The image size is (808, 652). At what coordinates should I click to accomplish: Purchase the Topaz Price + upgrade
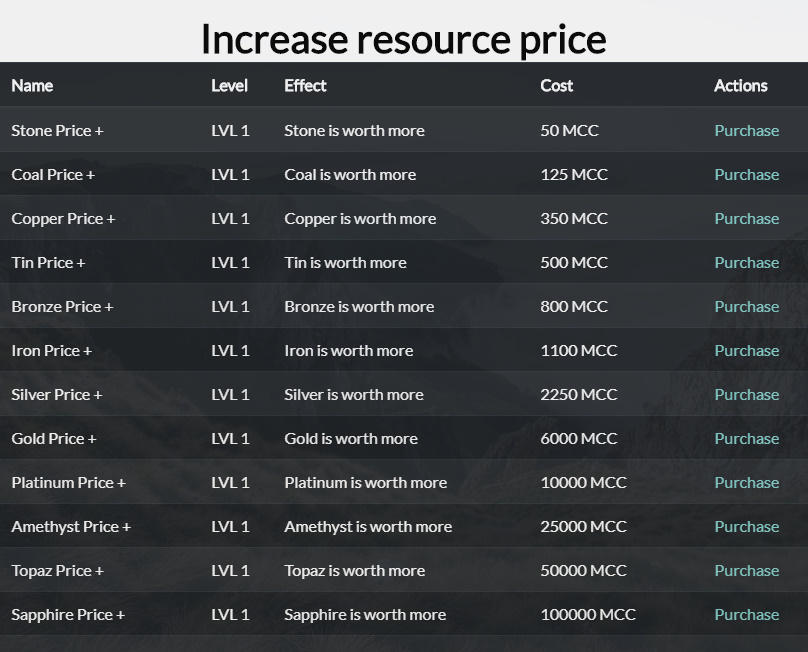747,571
